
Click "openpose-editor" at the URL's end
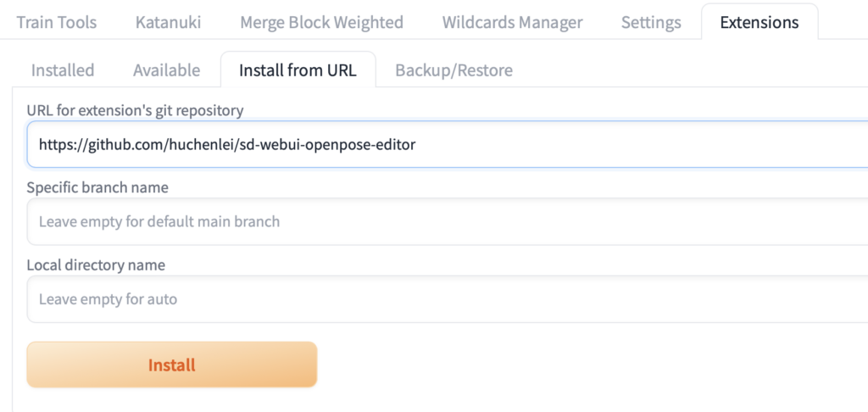tap(366, 145)
